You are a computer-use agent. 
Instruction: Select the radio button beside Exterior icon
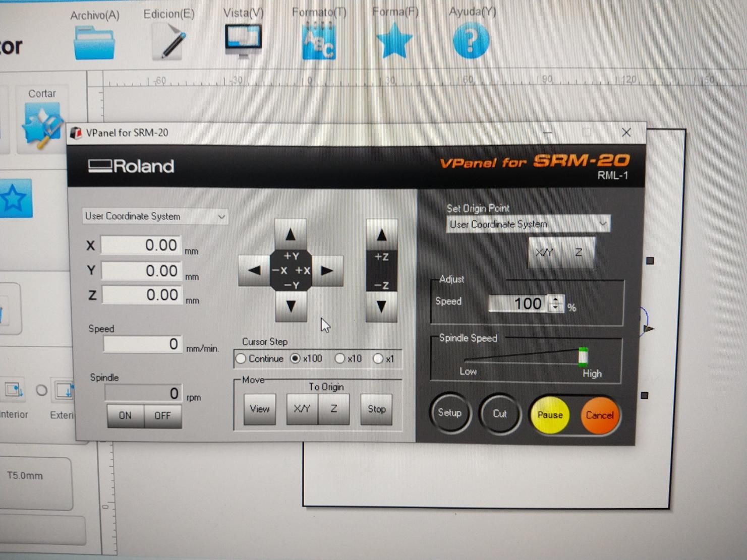click(42, 390)
